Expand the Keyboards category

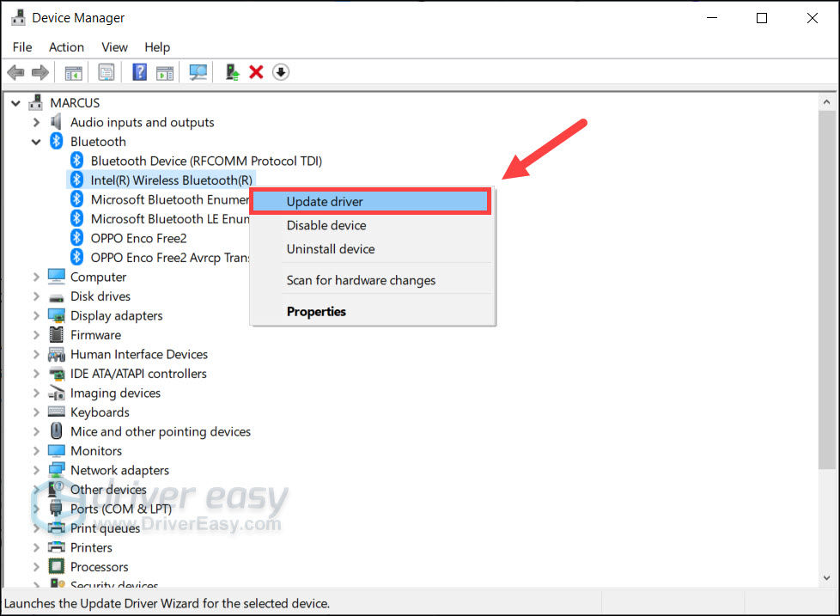coord(36,412)
